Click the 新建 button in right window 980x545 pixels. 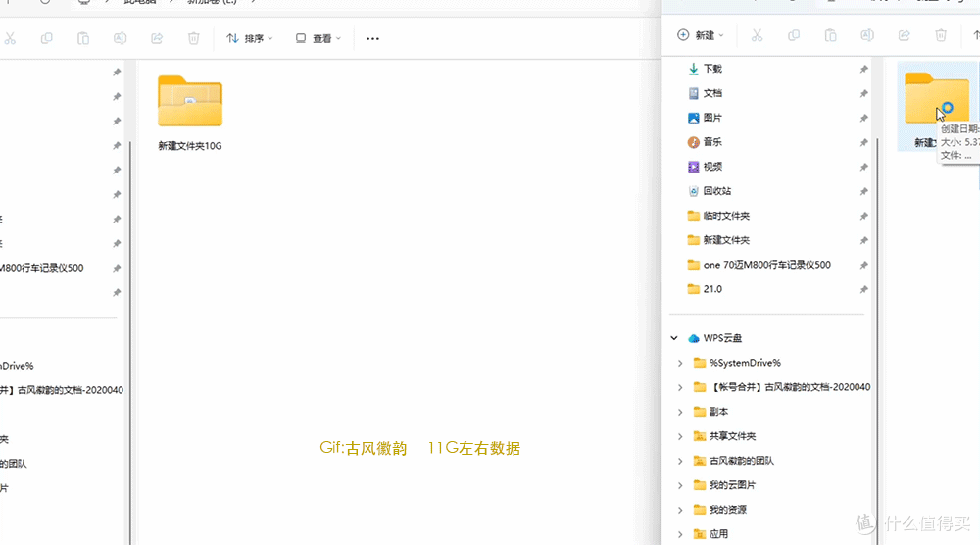coord(700,35)
